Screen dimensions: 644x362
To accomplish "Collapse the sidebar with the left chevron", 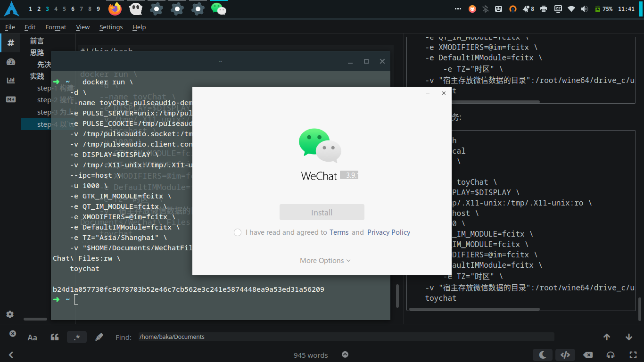I will pyautogui.click(x=11, y=355).
